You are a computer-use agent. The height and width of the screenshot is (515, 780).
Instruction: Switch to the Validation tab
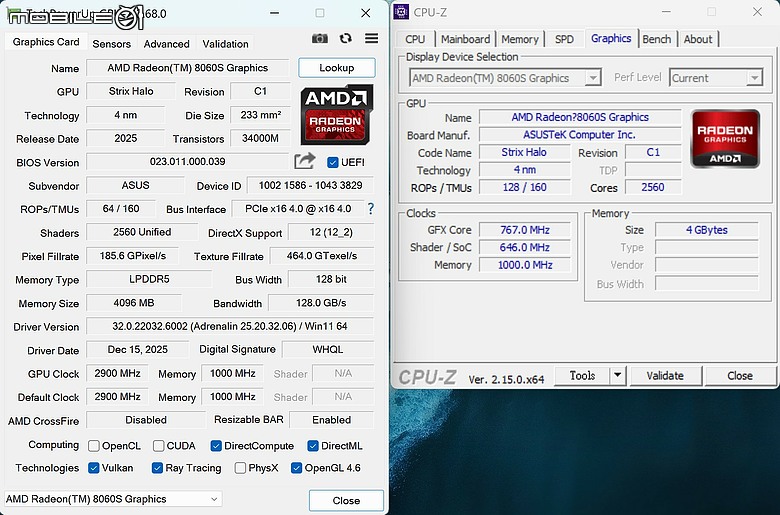point(225,44)
